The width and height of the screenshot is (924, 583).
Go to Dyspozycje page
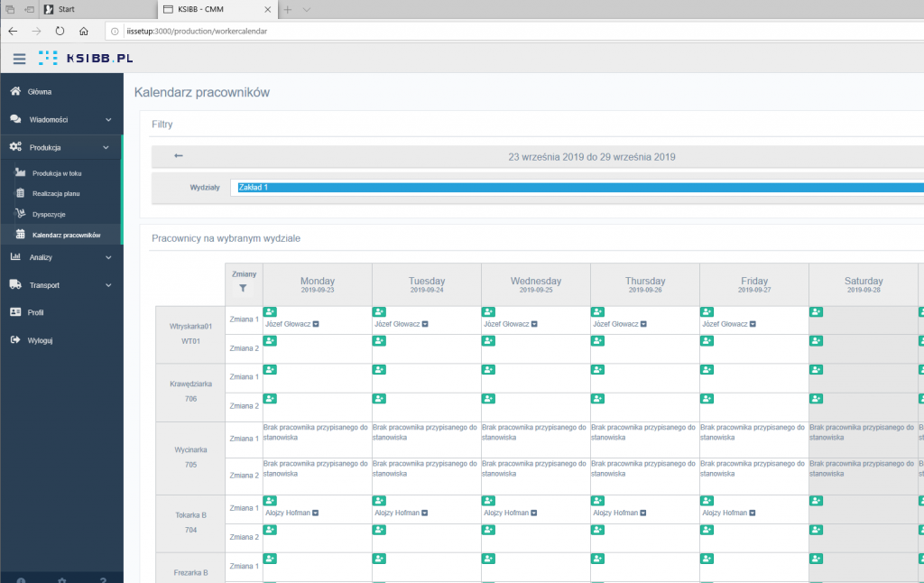(49, 214)
